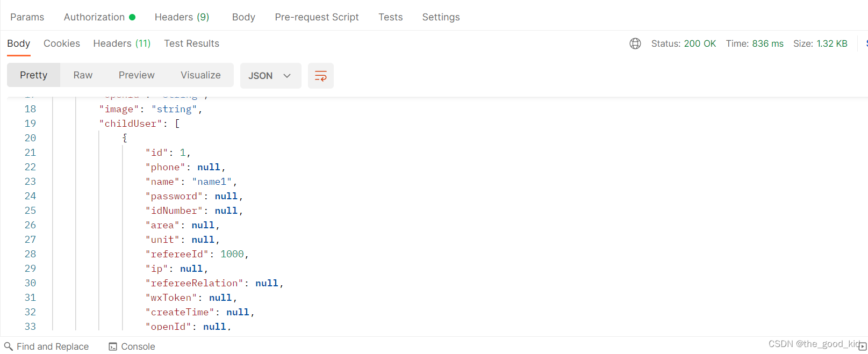
Task: Select the Preview response view
Action: coord(137,75)
